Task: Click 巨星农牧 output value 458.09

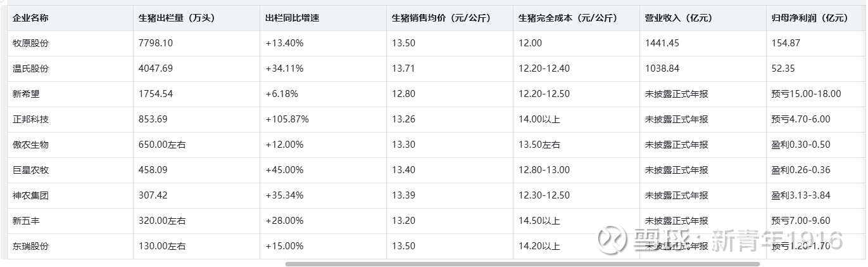Action: point(156,170)
